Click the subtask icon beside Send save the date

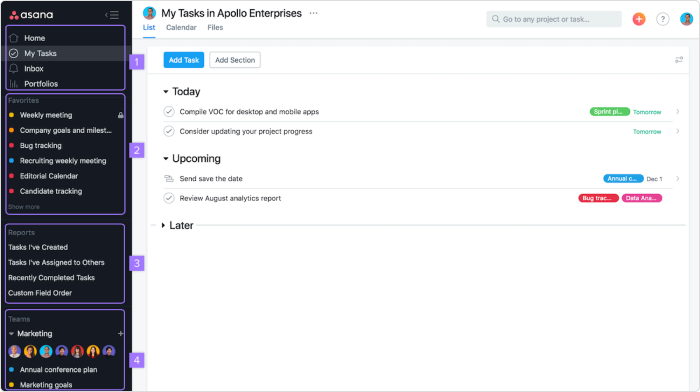[169, 179]
